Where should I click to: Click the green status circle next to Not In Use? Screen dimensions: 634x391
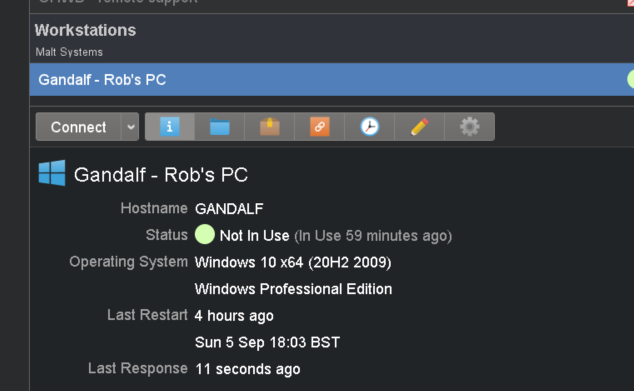point(205,235)
